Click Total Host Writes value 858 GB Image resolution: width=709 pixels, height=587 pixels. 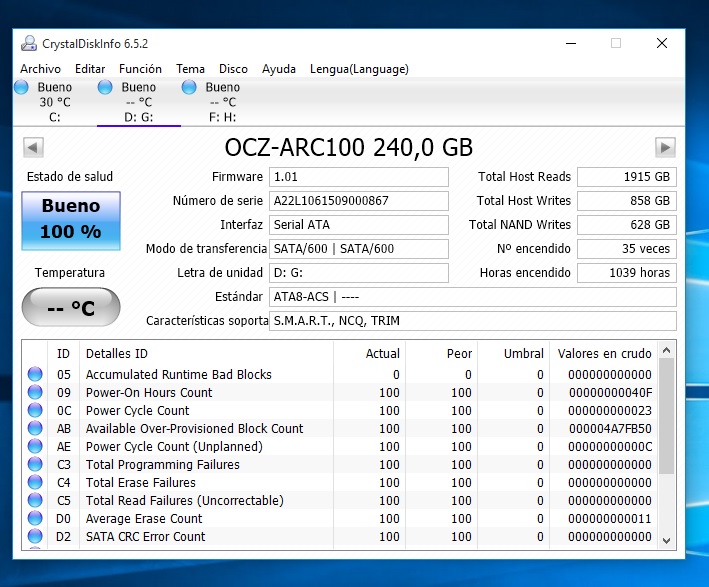(627, 201)
